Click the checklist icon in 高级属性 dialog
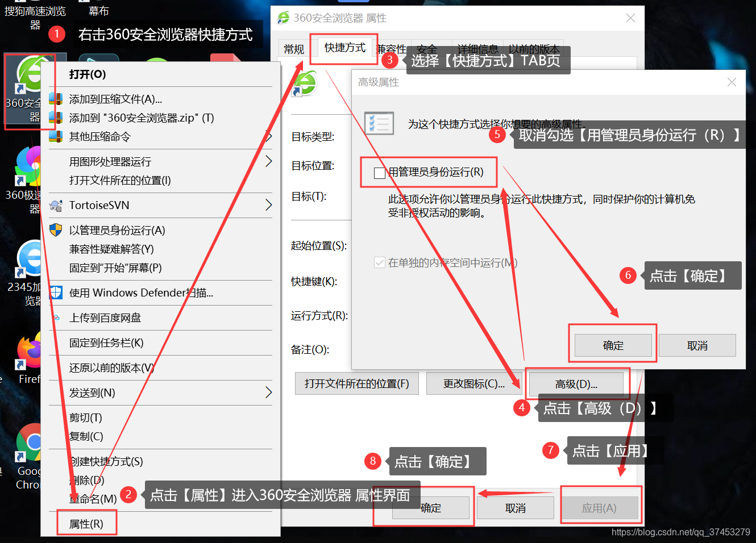The image size is (756, 543). 379,123
